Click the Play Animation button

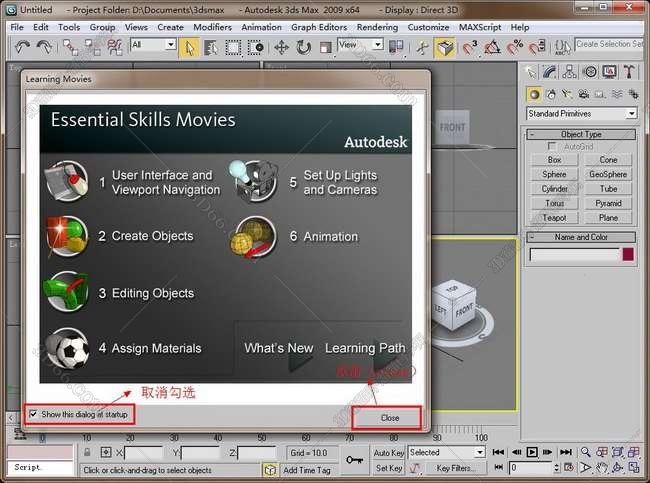coord(532,452)
